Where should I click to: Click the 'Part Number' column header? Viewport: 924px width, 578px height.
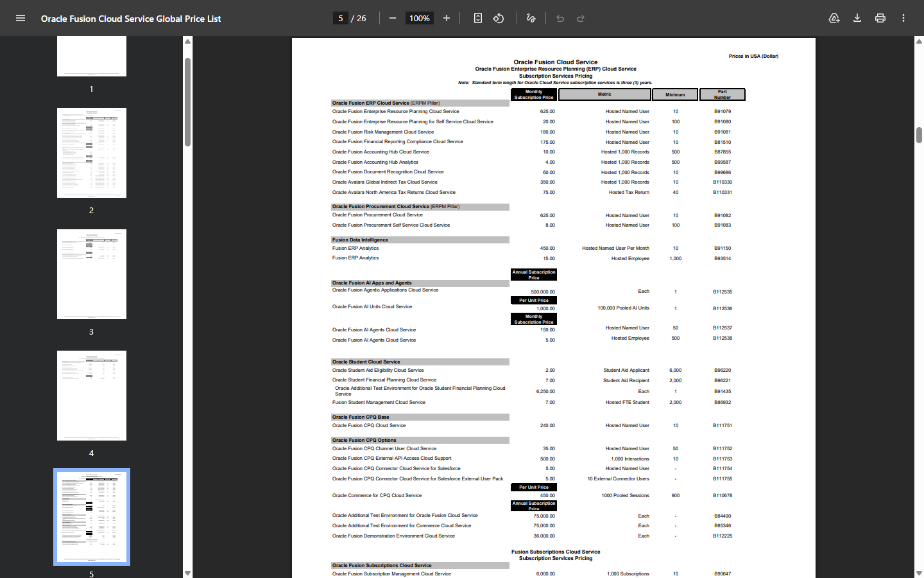(x=723, y=94)
